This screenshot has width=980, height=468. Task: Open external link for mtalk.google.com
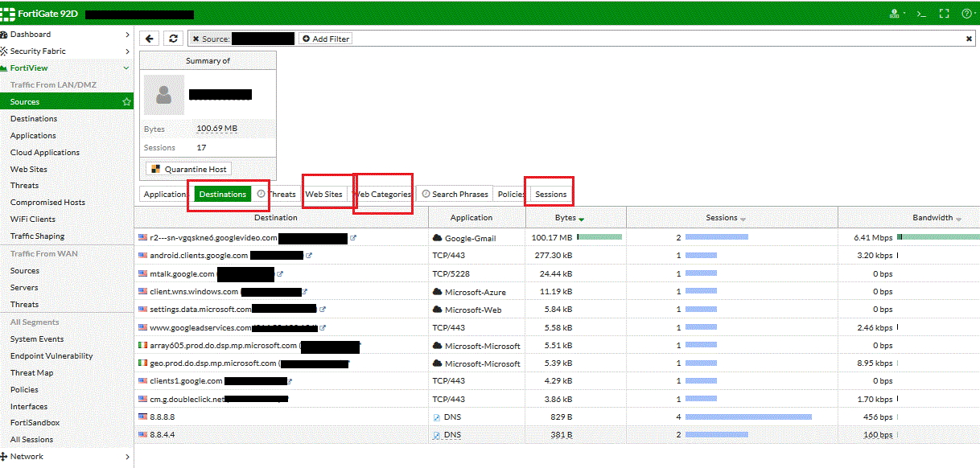[x=280, y=274]
